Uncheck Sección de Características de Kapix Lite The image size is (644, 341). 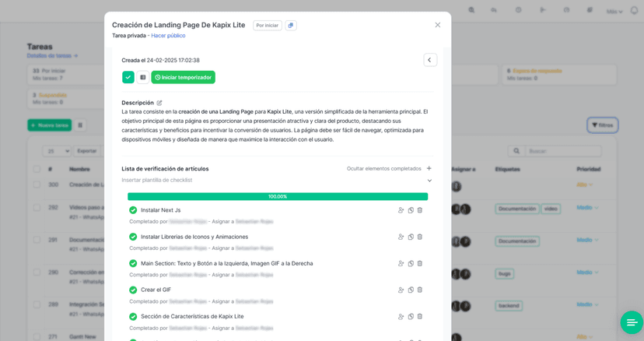coord(133,317)
